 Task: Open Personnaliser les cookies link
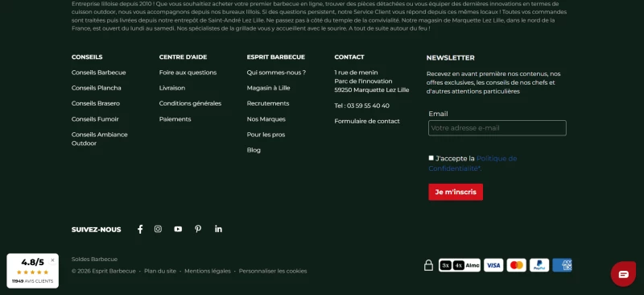[273, 271]
